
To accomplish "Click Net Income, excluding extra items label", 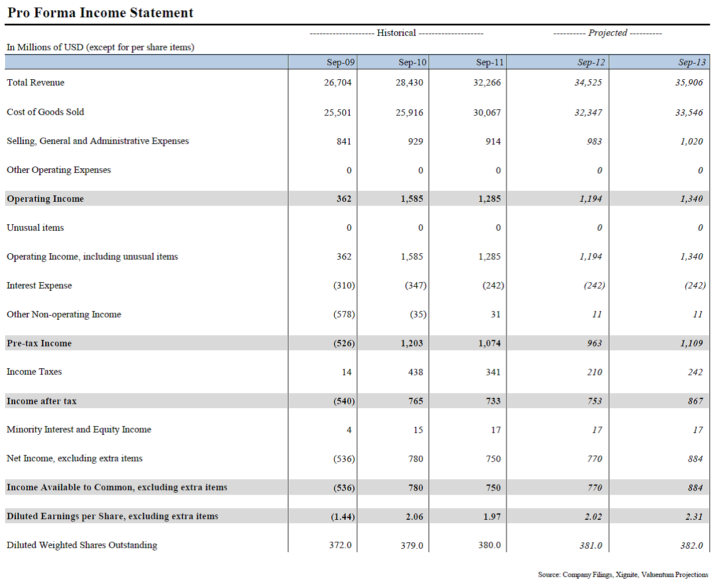I will point(74,458).
